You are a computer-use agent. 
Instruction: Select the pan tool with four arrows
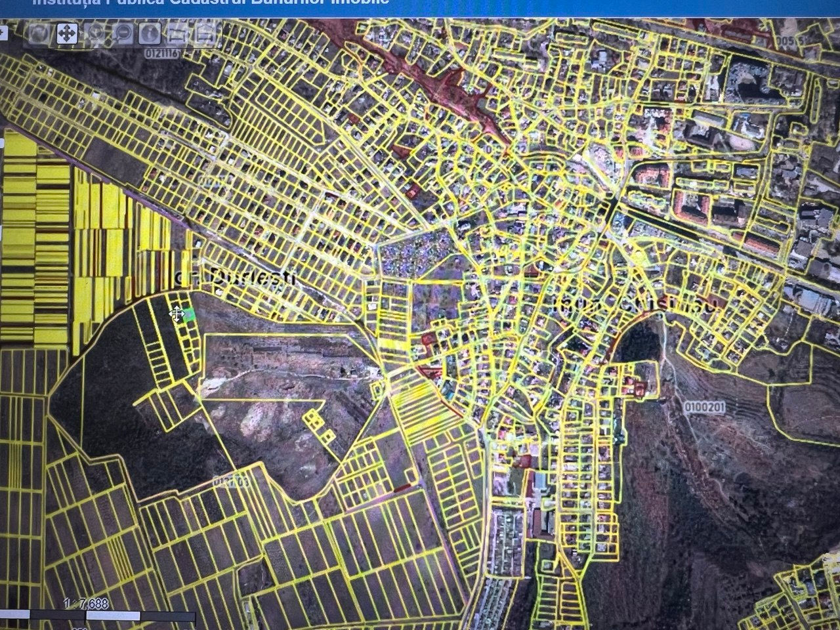67,32
